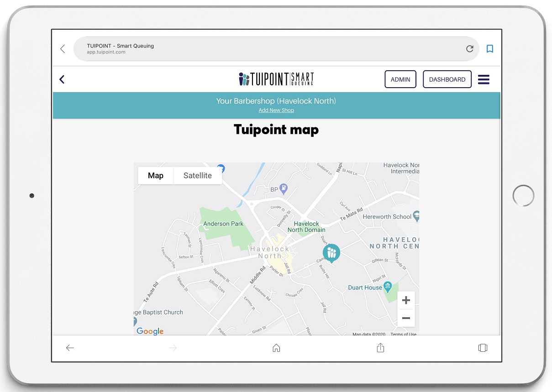Go to browser home page
The height and width of the screenshot is (392, 552).
[x=276, y=348]
